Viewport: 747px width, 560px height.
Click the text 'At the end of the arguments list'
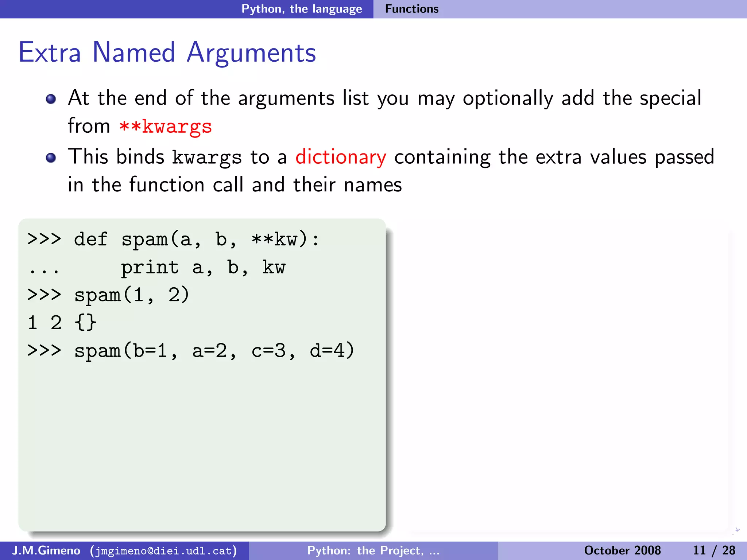(218, 98)
